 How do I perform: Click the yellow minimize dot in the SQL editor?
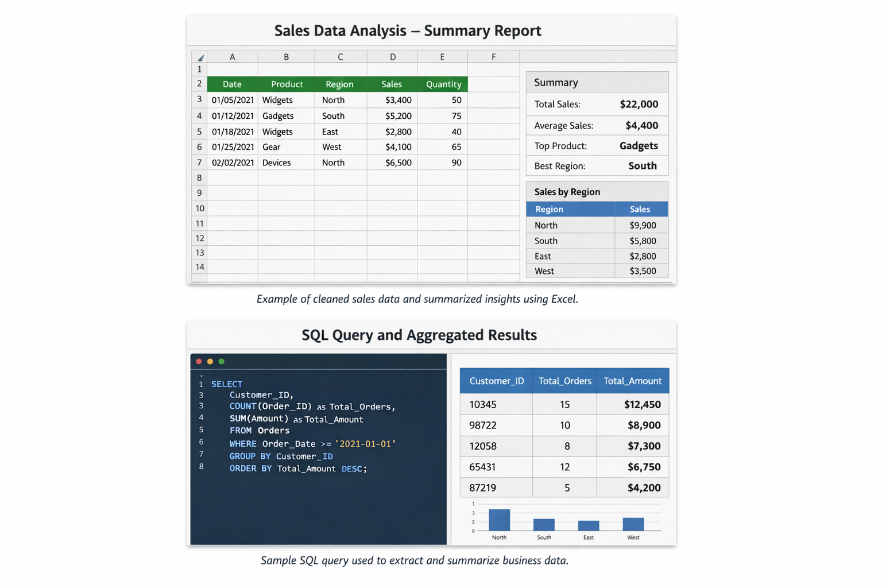tap(210, 361)
